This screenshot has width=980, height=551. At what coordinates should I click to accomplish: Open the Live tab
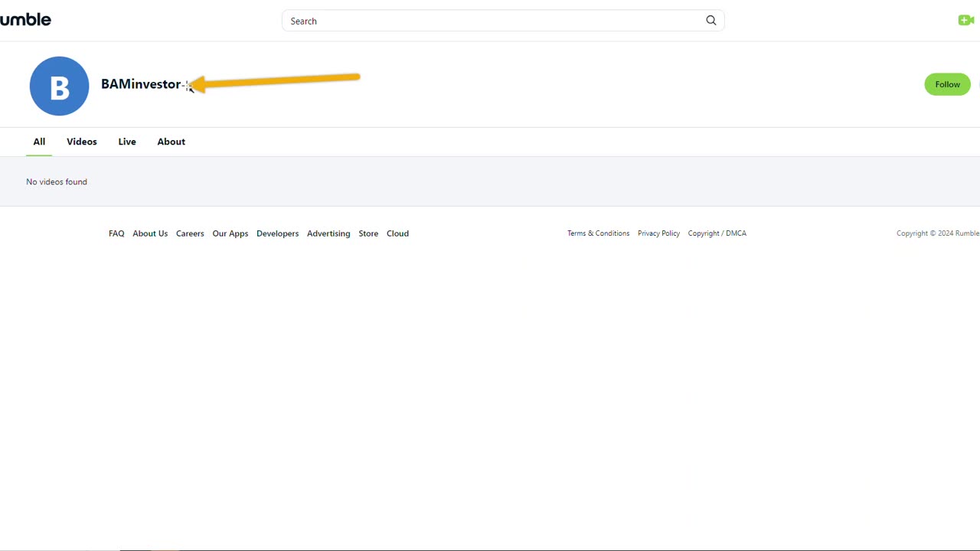coord(127,142)
